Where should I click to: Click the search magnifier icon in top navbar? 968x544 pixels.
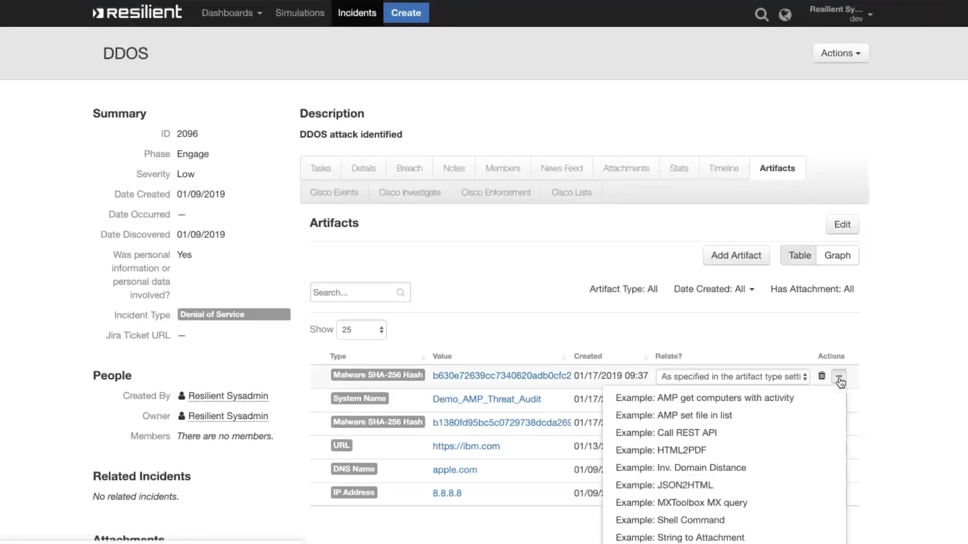(x=761, y=14)
